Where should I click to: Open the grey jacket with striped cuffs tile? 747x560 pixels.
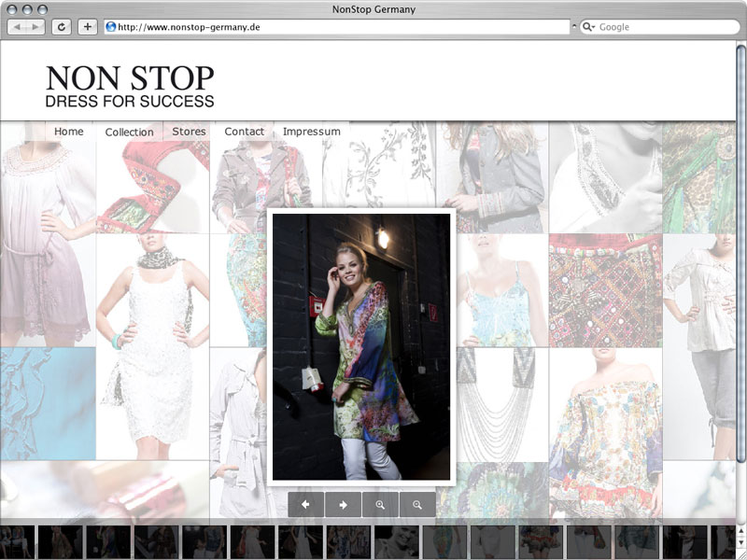pyautogui.click(x=492, y=177)
